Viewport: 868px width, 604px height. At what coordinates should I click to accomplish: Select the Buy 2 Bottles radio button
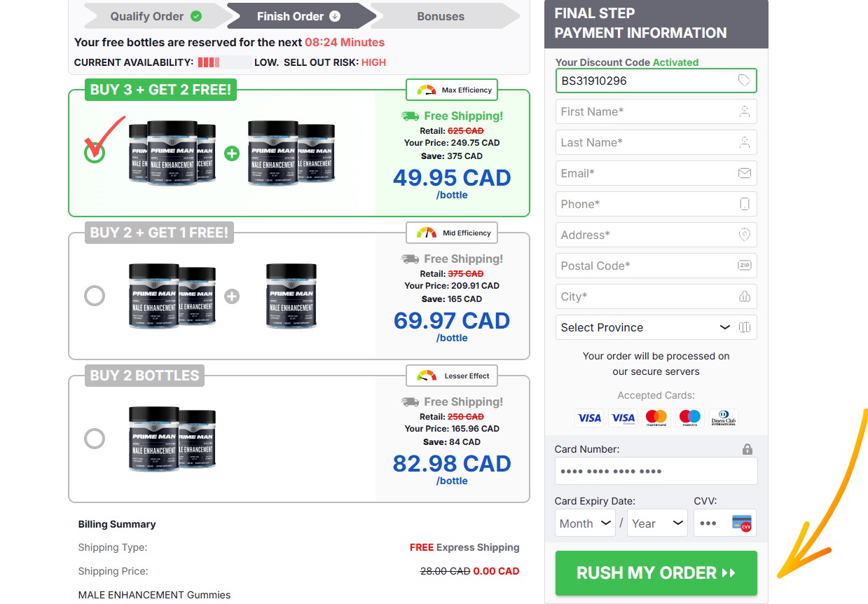[95, 439]
